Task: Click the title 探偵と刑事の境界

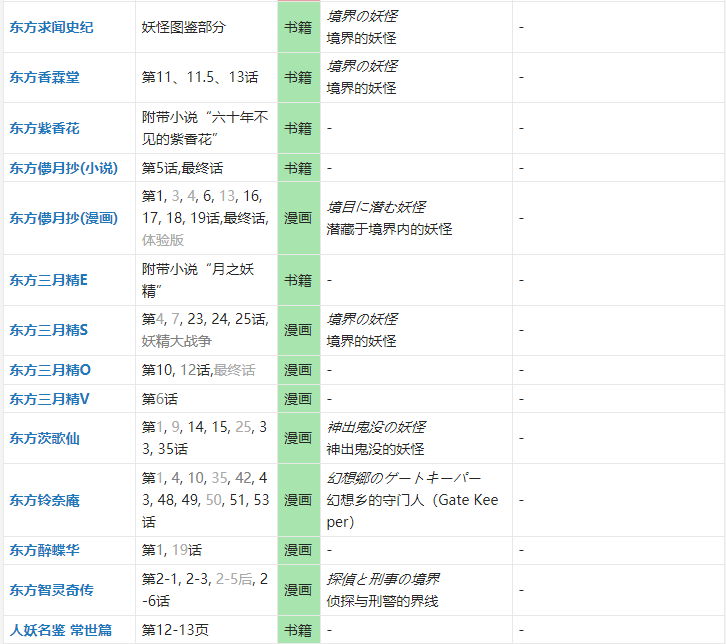Action: (x=383, y=579)
